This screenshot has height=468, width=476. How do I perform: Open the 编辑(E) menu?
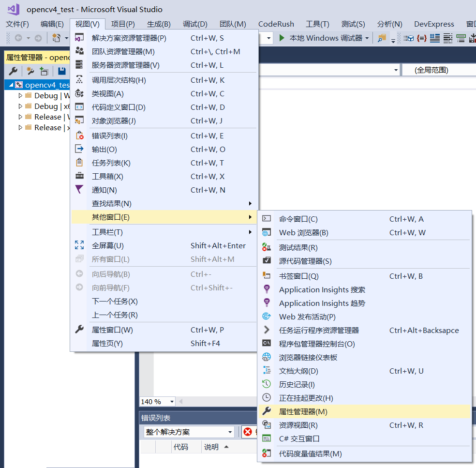click(x=52, y=24)
